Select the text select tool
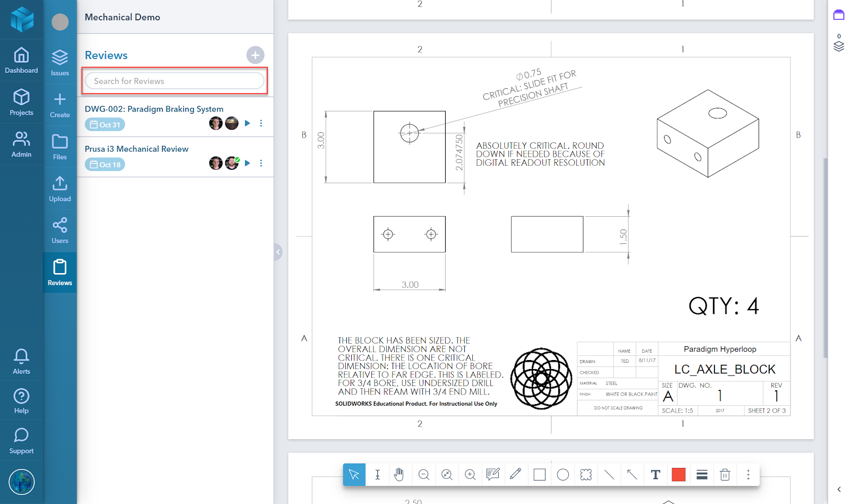Image resolution: width=850 pixels, height=504 pixels. 377,474
